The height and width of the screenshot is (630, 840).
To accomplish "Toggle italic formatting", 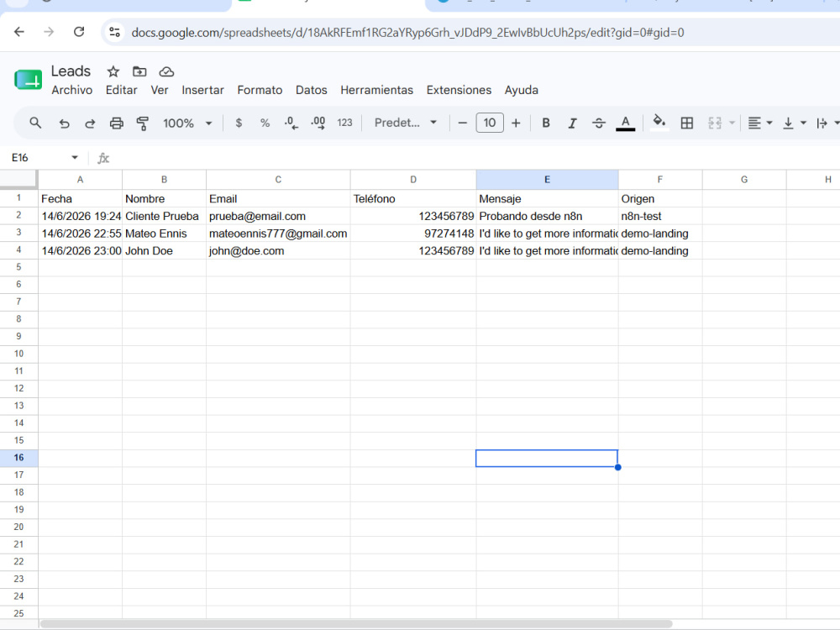I will pyautogui.click(x=572, y=123).
